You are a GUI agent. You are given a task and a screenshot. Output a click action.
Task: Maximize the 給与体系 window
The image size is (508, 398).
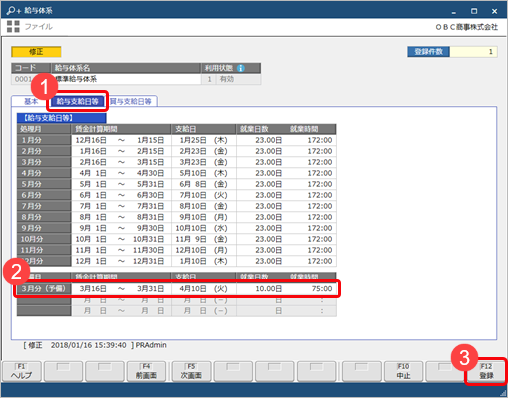coord(474,11)
